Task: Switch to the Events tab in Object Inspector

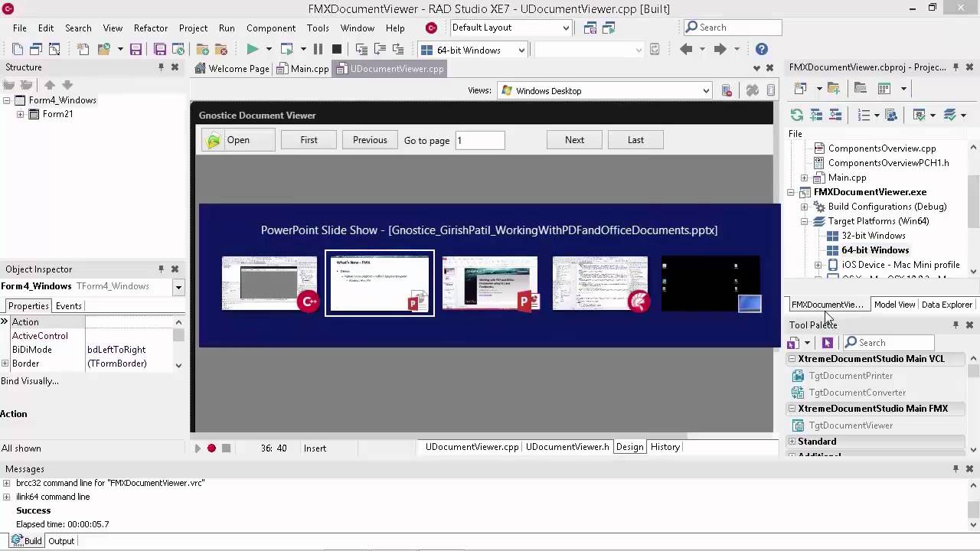Action: (69, 305)
